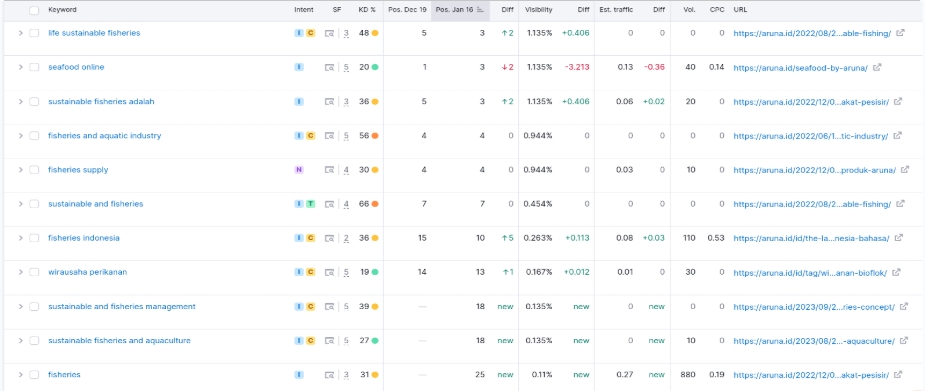Check the box for wirausaha perikanan
This screenshot has height=391, width=925.
34,272
